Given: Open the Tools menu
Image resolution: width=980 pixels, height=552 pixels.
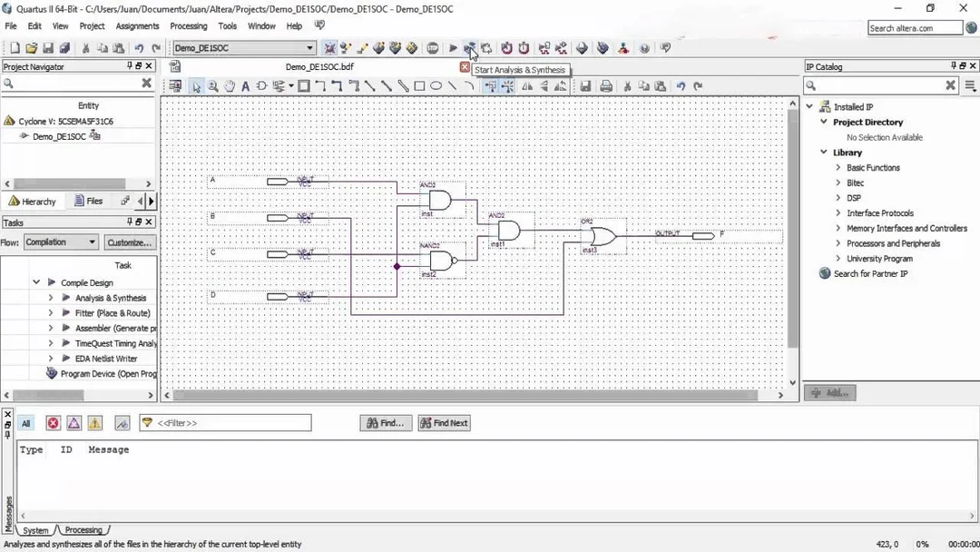Looking at the screenshot, I should tap(228, 26).
